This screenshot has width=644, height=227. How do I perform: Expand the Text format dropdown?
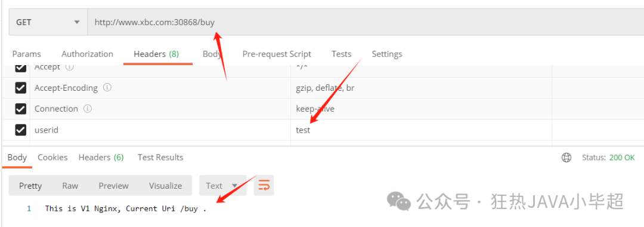[222, 185]
